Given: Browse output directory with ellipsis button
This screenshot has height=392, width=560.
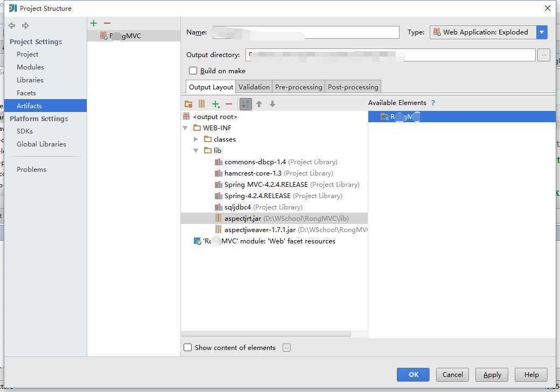Looking at the screenshot, I should click(x=543, y=55).
